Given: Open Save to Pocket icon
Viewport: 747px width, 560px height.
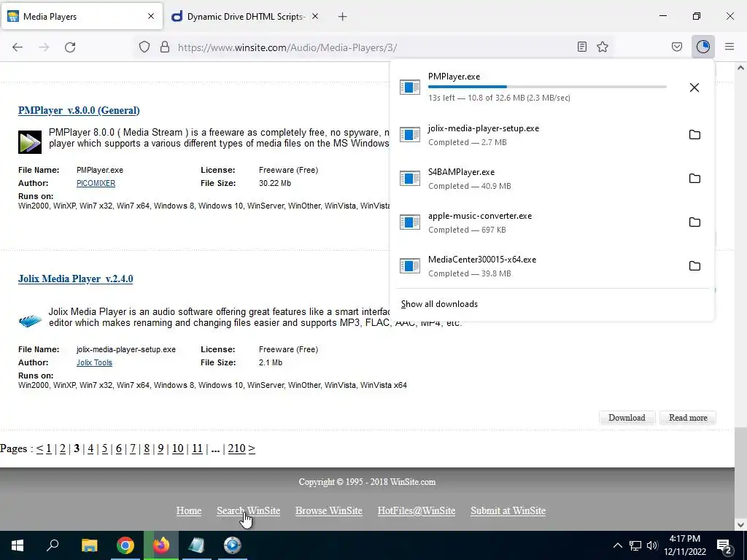Looking at the screenshot, I should 677,47.
